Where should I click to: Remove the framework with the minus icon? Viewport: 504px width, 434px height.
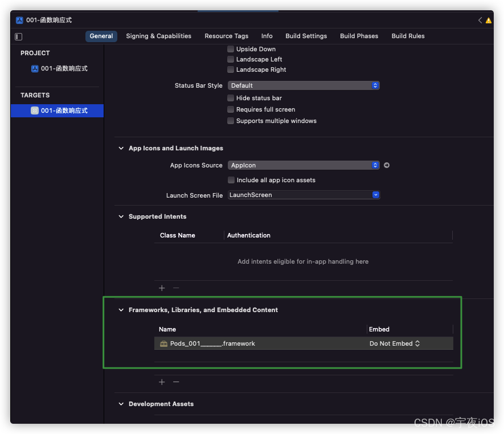pos(176,382)
